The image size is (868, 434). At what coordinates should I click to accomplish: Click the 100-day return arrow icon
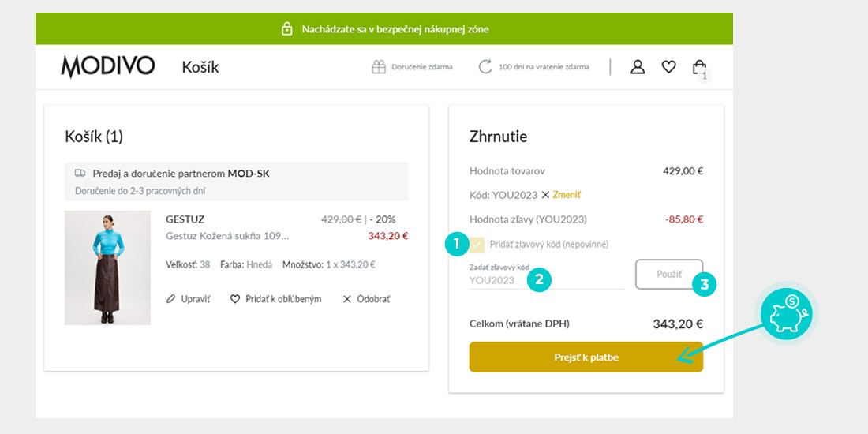pos(485,67)
